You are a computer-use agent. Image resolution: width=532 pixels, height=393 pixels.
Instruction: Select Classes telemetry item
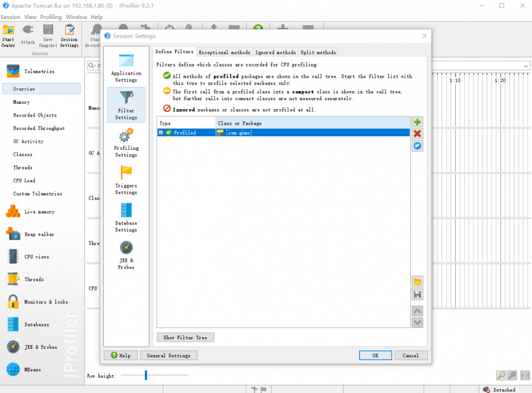[23, 154]
